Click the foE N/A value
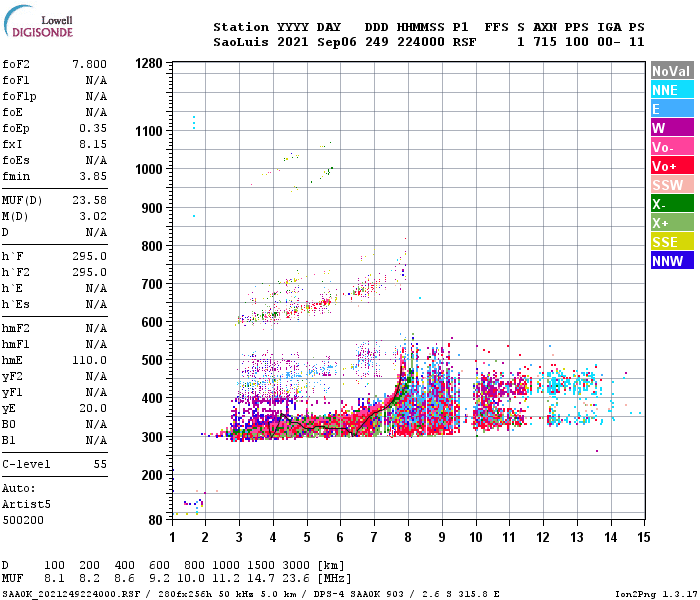 pyautogui.click(x=96, y=112)
